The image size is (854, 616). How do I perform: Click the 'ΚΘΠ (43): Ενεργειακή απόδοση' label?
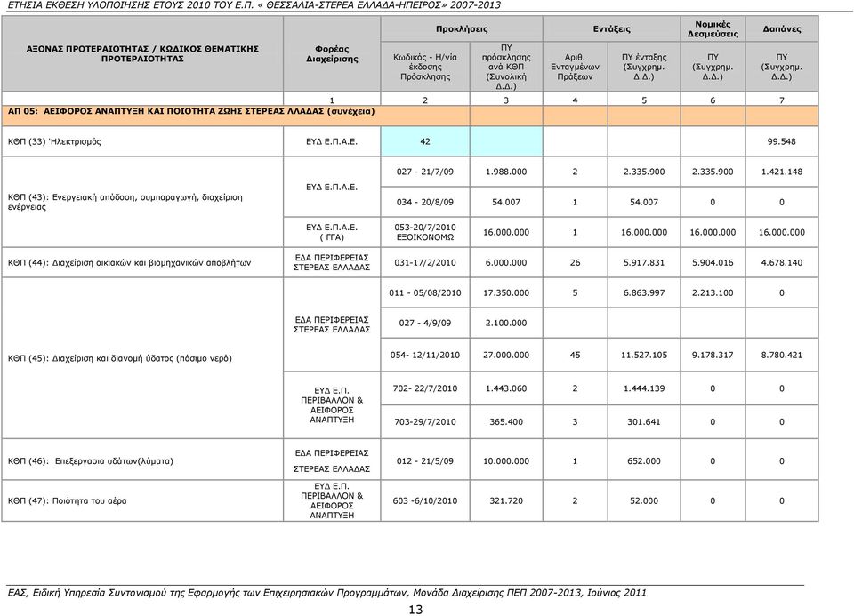pos(125,202)
